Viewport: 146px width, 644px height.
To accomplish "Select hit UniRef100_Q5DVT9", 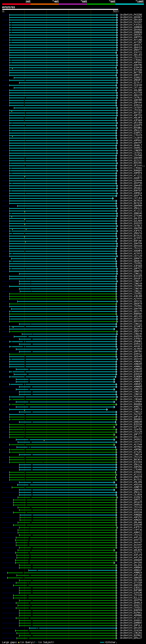I will (131, 329).
